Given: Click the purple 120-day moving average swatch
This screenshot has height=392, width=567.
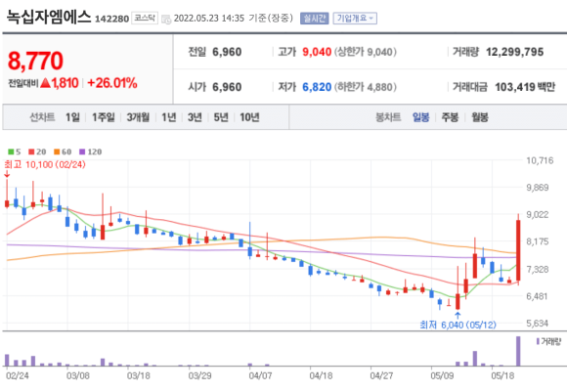Looking at the screenshot, I should 82,152.
